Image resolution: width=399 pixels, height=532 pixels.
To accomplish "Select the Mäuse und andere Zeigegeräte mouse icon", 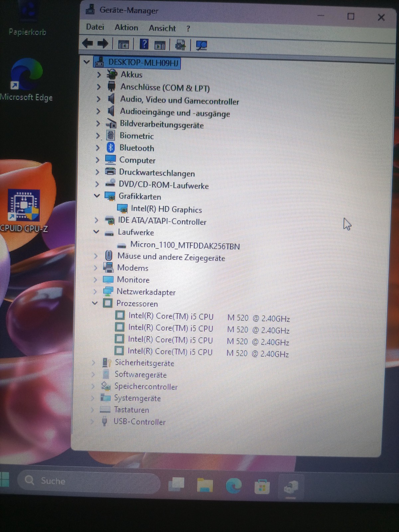I will pyautogui.click(x=108, y=255).
